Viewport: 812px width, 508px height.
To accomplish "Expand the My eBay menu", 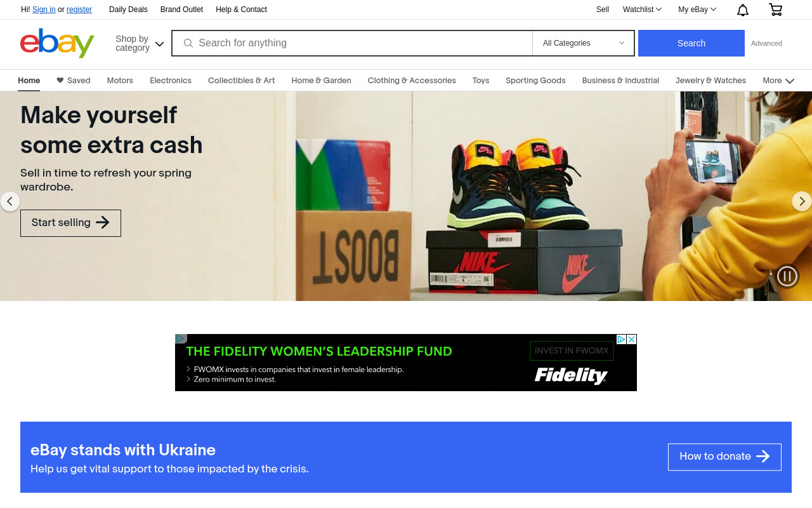I will point(697,10).
